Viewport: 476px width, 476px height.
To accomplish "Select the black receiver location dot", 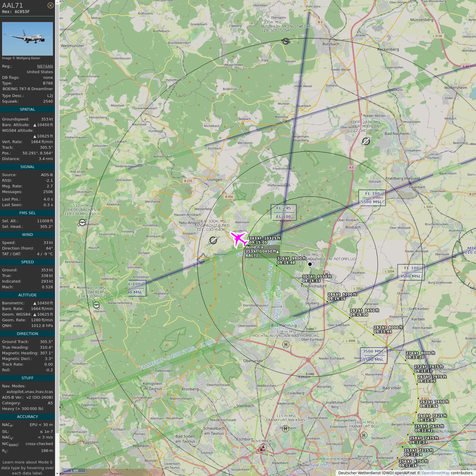I will point(310,264).
